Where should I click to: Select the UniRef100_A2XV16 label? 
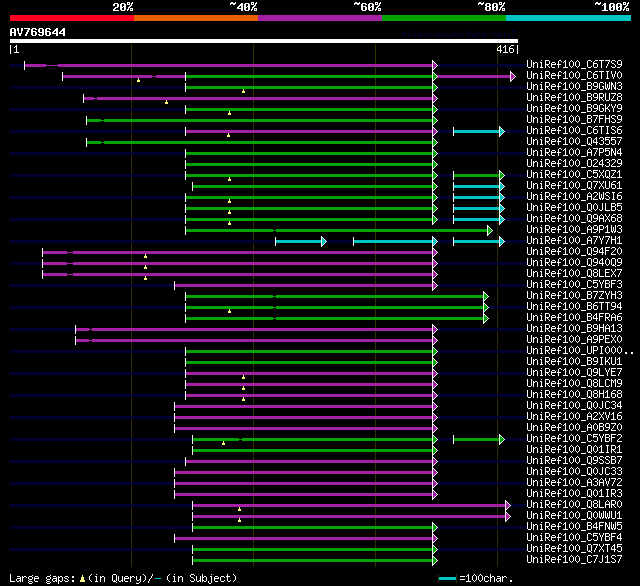pos(574,417)
